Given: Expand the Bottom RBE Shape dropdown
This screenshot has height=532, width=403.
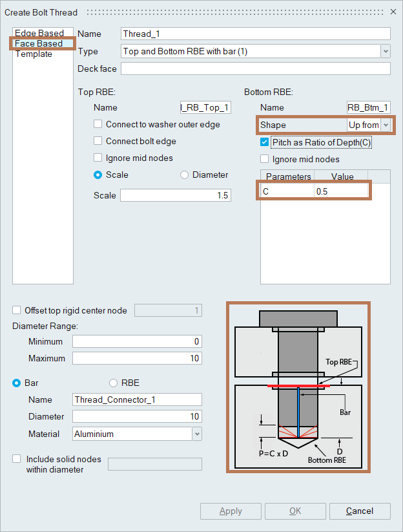Looking at the screenshot, I should click(x=386, y=125).
